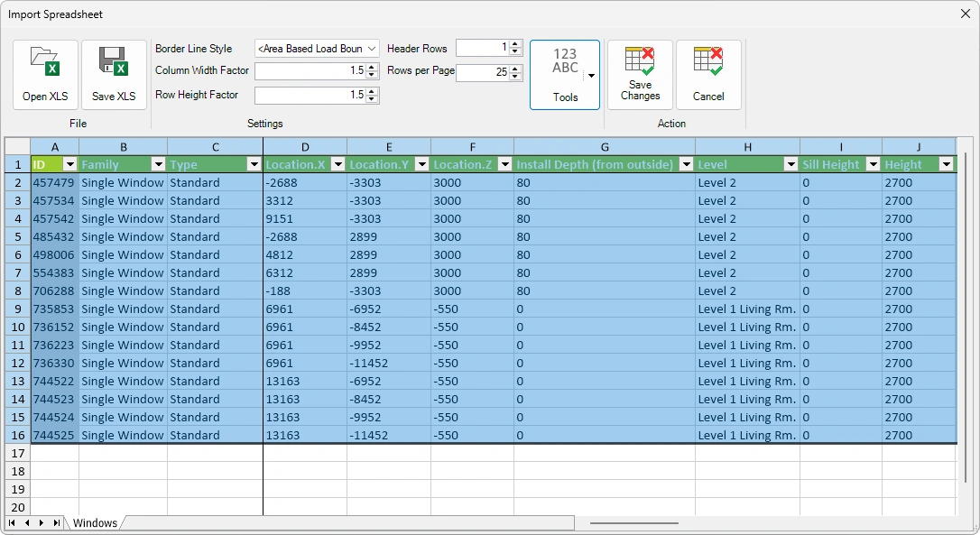The height and width of the screenshot is (535, 980).
Task: Apply edits with the Save Changes icon
Action: (x=640, y=72)
